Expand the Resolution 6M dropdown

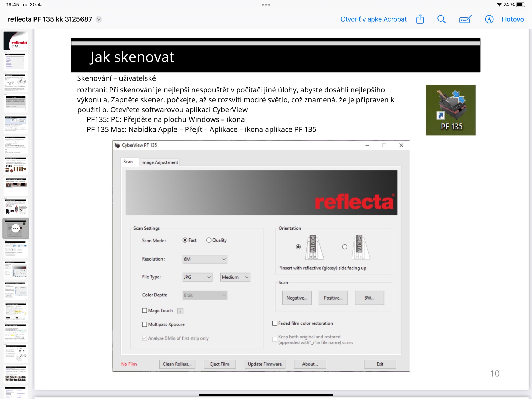click(x=205, y=259)
